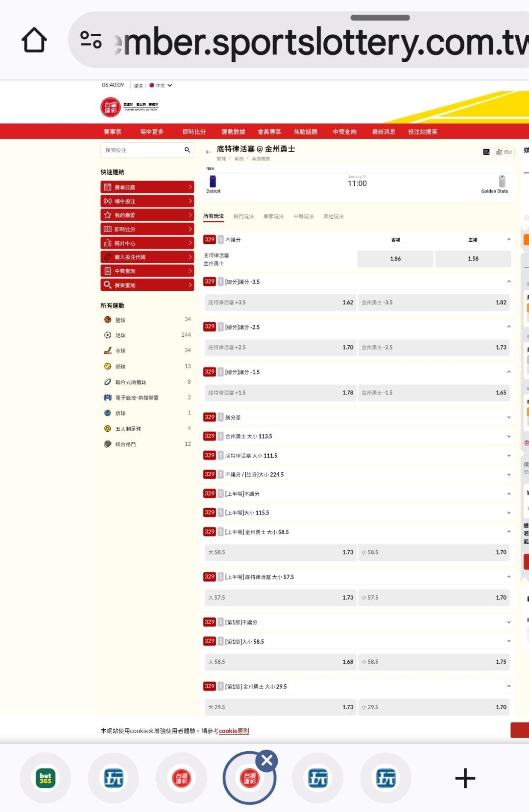Tap the browser home icon
The image size is (529, 812).
[x=34, y=40]
